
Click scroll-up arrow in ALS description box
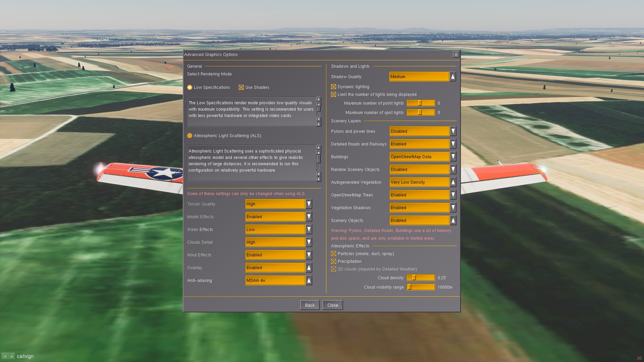(x=319, y=152)
